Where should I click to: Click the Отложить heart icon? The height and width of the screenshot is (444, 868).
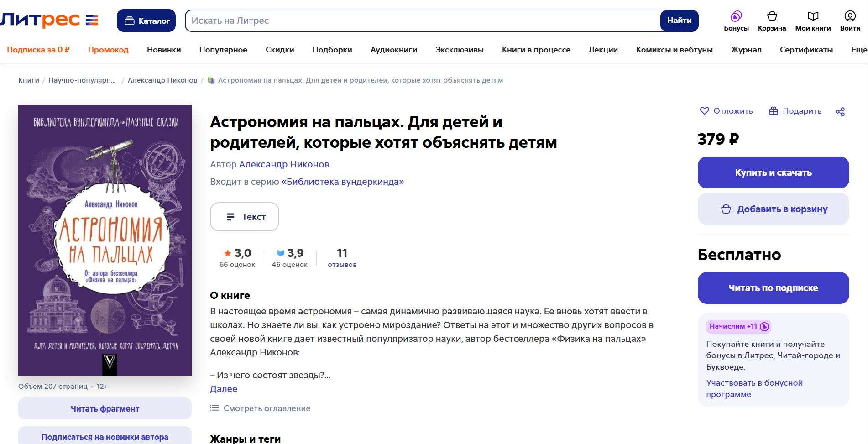coord(705,111)
